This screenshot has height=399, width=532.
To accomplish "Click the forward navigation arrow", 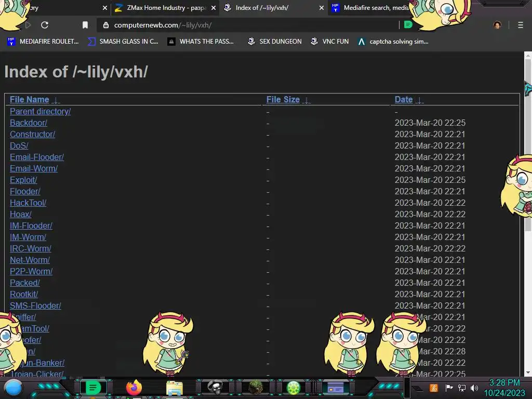I will (x=28, y=25).
